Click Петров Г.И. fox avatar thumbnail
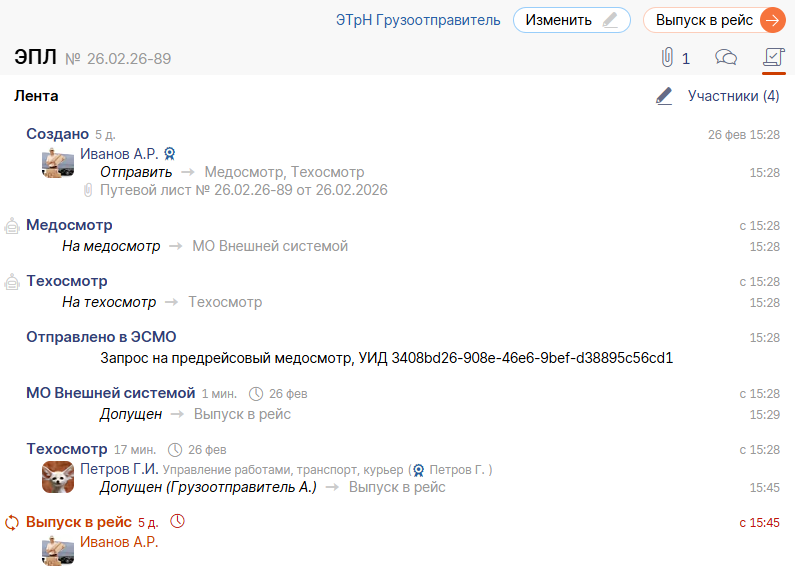This screenshot has height=579, width=795. coord(58,477)
